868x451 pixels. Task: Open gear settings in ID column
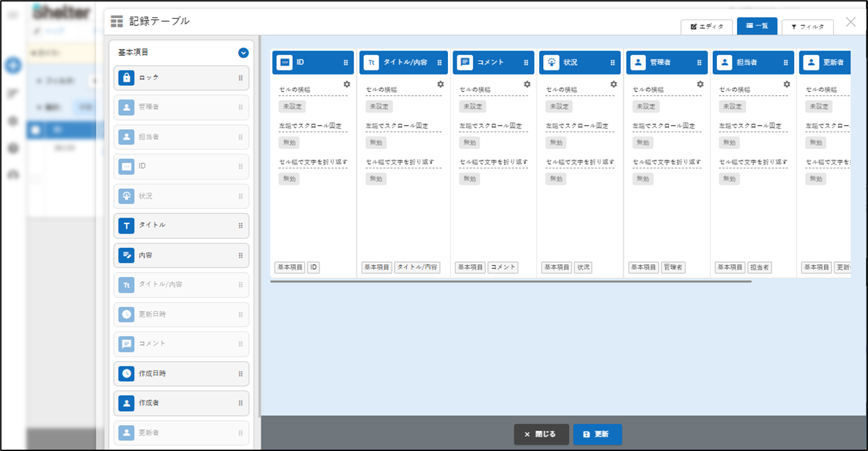pyautogui.click(x=347, y=84)
